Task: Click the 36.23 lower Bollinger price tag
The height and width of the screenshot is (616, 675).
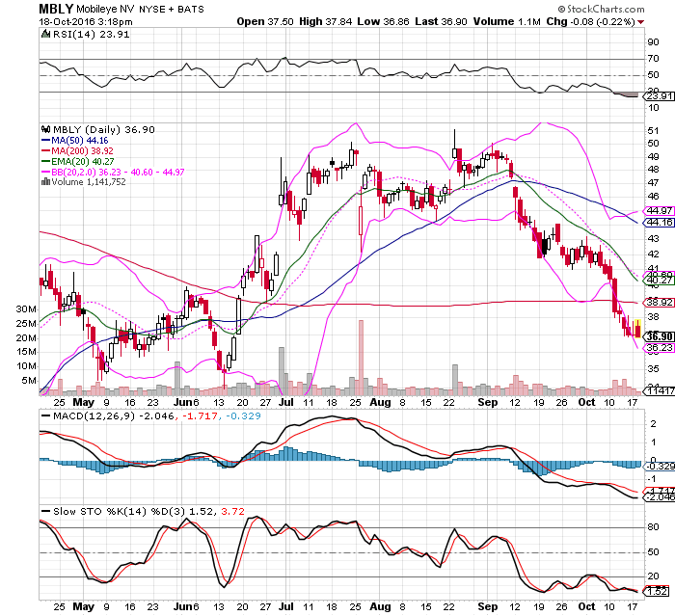Action: click(659, 347)
